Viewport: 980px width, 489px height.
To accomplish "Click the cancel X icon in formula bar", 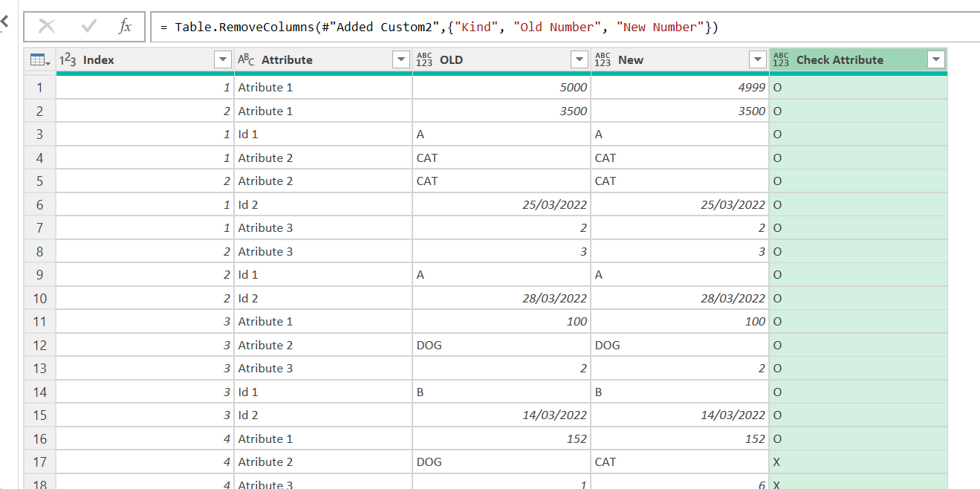I will [47, 27].
